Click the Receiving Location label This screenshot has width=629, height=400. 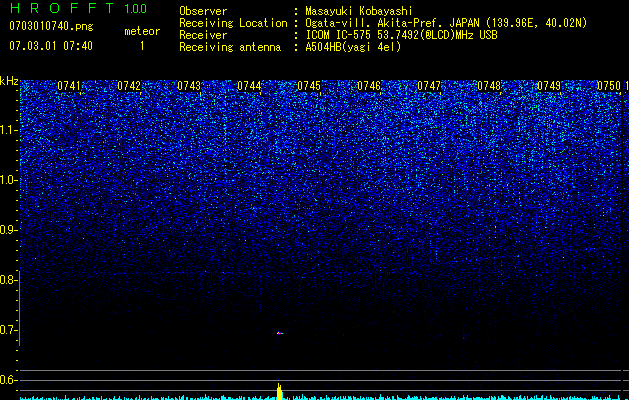[x=233, y=23]
